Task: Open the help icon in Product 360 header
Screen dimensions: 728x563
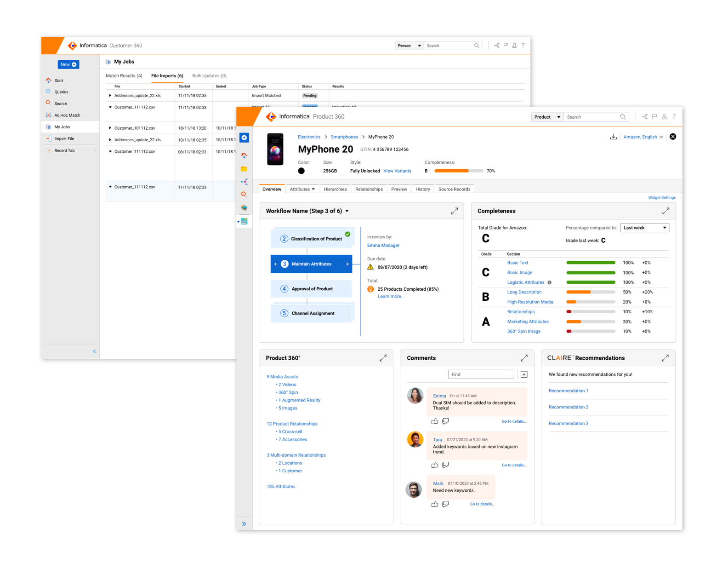Action: click(674, 117)
